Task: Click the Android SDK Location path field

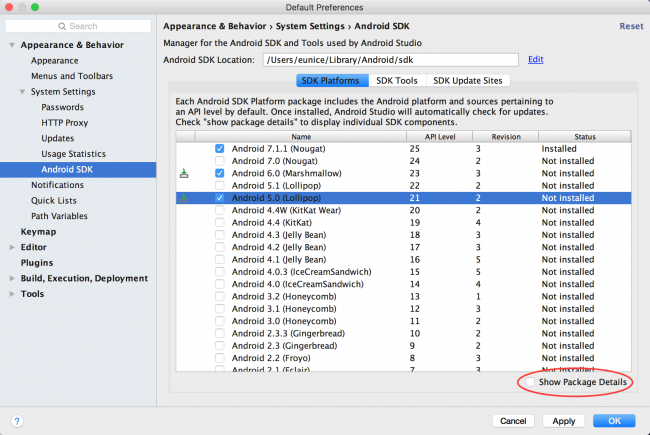Action: pos(390,60)
